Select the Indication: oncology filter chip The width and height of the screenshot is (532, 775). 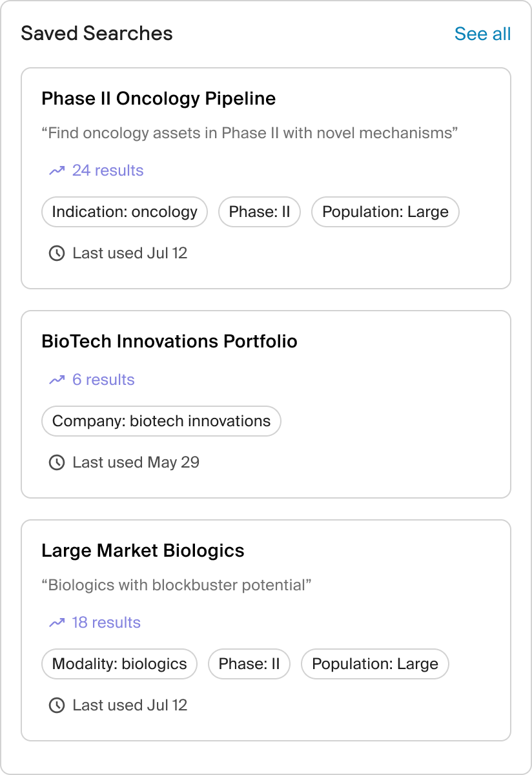(x=125, y=212)
